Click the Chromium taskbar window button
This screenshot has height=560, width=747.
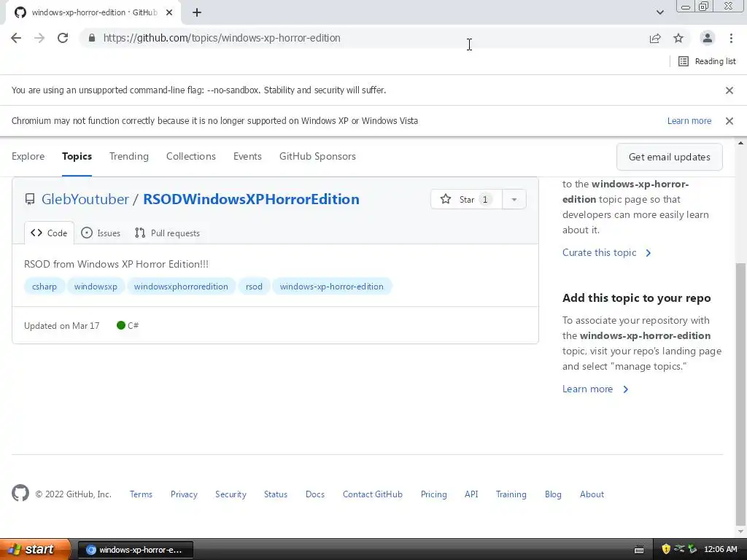[135, 550]
